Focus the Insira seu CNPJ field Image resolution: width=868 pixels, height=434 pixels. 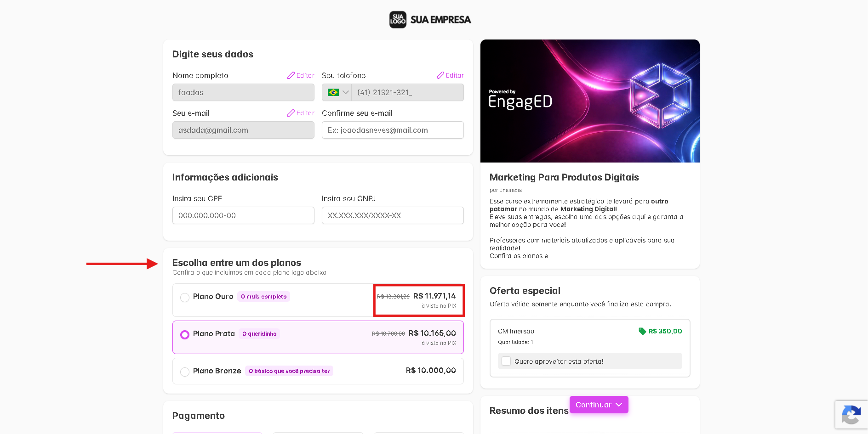pos(393,215)
